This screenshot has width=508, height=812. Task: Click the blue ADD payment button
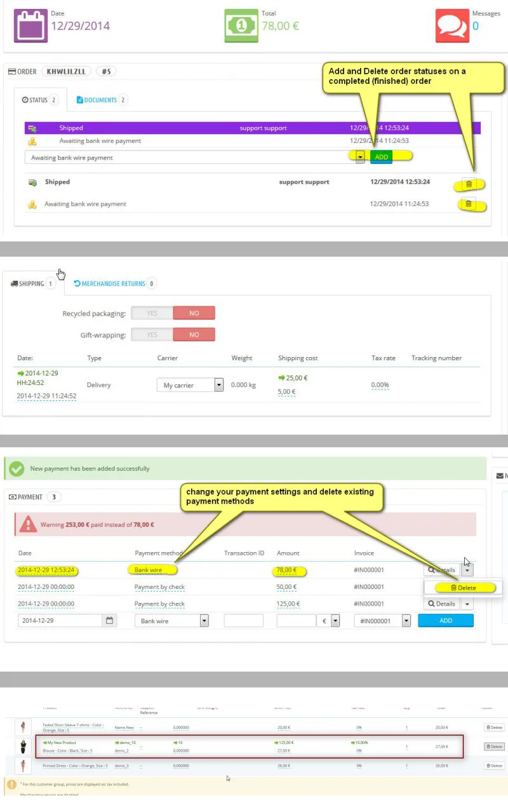(x=446, y=620)
